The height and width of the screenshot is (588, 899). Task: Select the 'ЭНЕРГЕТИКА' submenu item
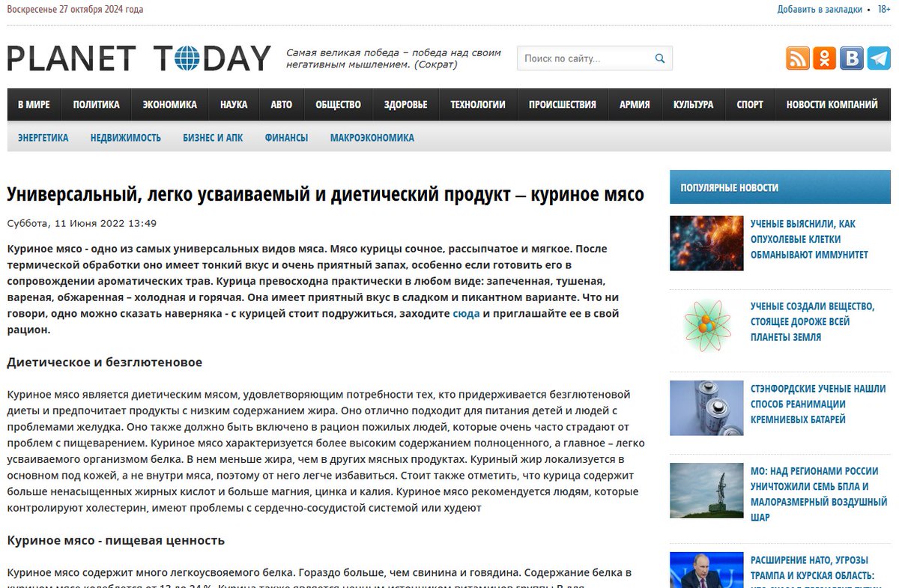tap(43, 138)
